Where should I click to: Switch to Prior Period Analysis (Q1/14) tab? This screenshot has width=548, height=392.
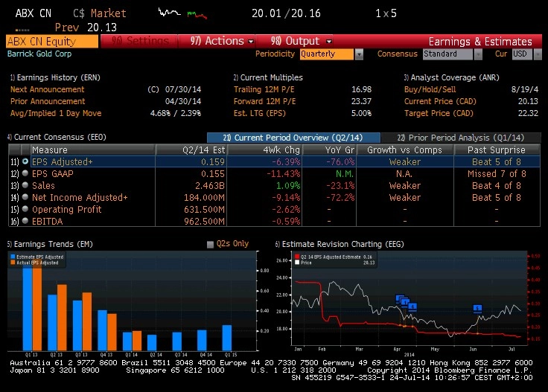[x=461, y=138]
